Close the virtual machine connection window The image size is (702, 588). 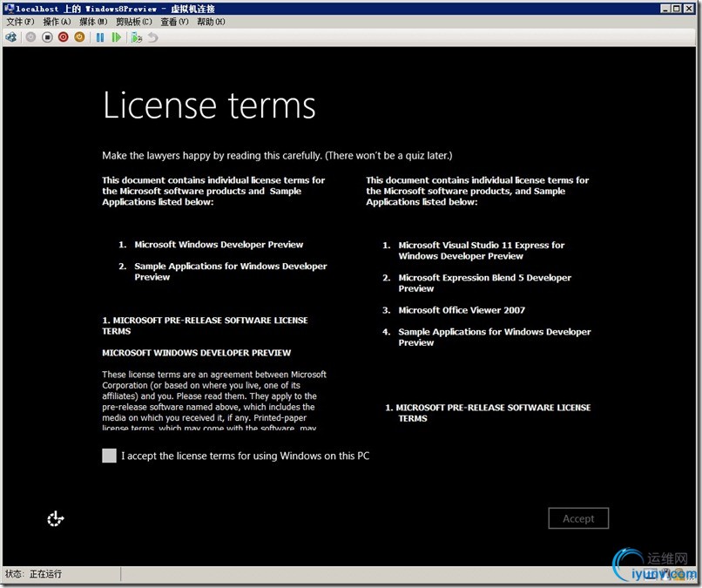click(689, 8)
